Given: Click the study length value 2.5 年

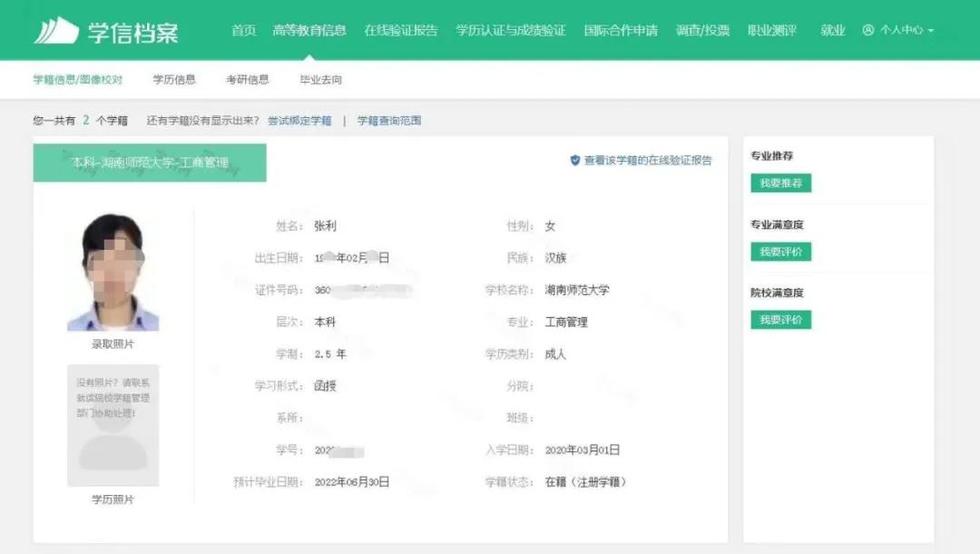Looking at the screenshot, I should [330, 354].
